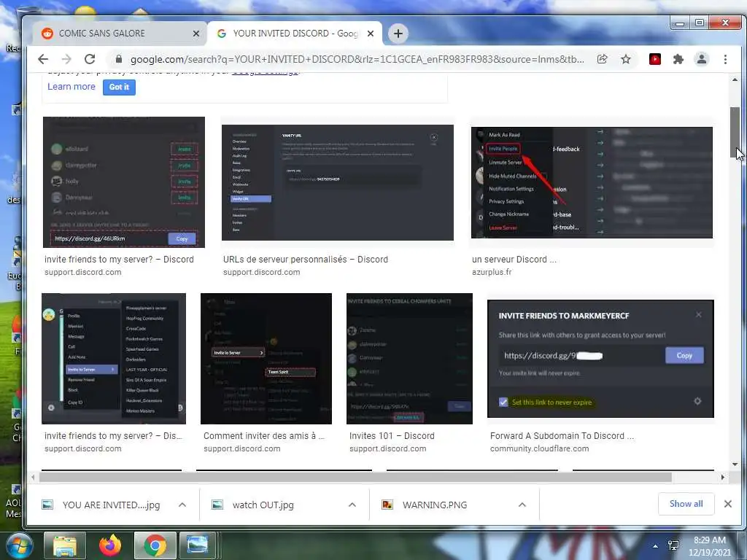Open Windows Explorer from the taskbar
This screenshot has height=560, width=747.
pos(65,545)
